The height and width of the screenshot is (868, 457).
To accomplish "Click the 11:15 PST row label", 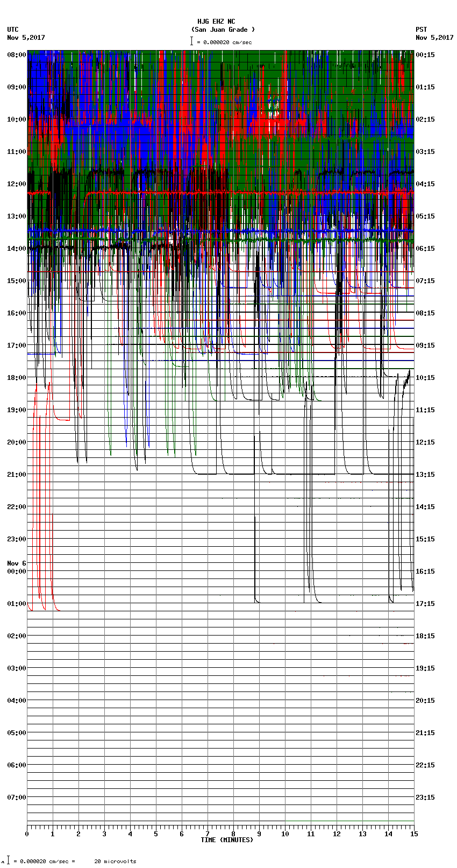I will point(425,410).
